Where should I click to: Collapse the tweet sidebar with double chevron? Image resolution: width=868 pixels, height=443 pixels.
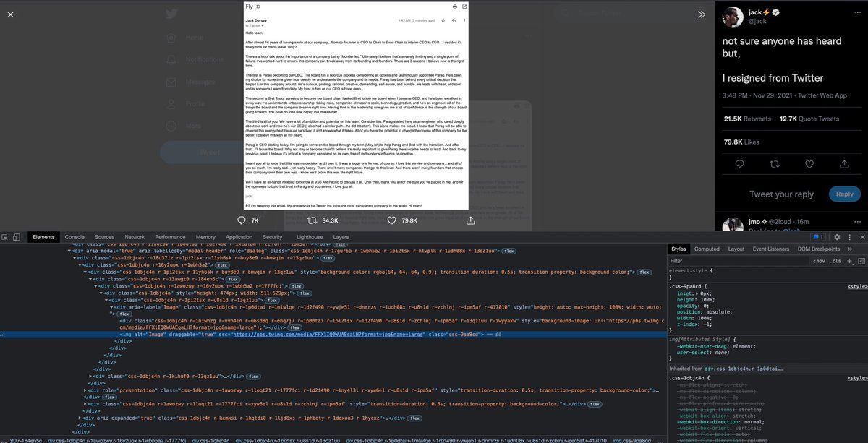(701, 14)
